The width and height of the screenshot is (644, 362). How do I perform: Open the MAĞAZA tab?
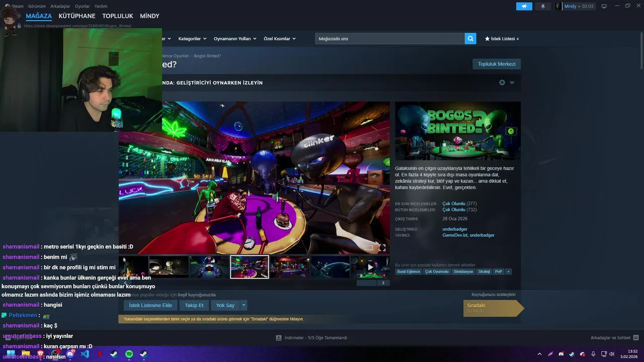coord(39,16)
